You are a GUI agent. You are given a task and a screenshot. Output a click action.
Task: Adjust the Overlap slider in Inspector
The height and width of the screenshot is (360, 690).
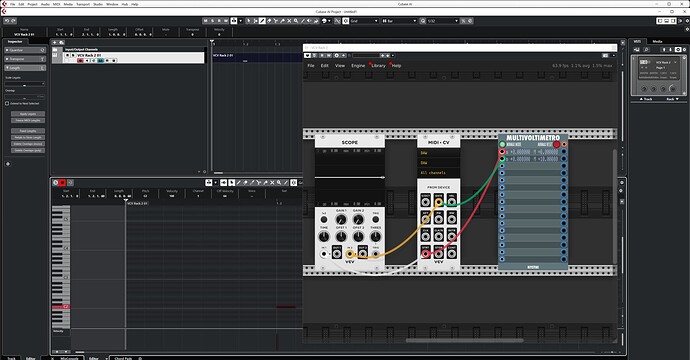[25, 97]
